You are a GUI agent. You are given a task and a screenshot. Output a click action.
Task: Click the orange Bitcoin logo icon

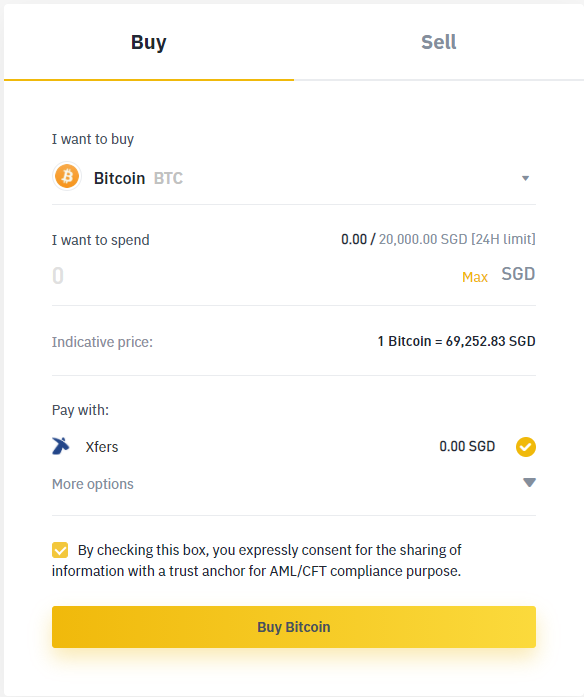[67, 176]
